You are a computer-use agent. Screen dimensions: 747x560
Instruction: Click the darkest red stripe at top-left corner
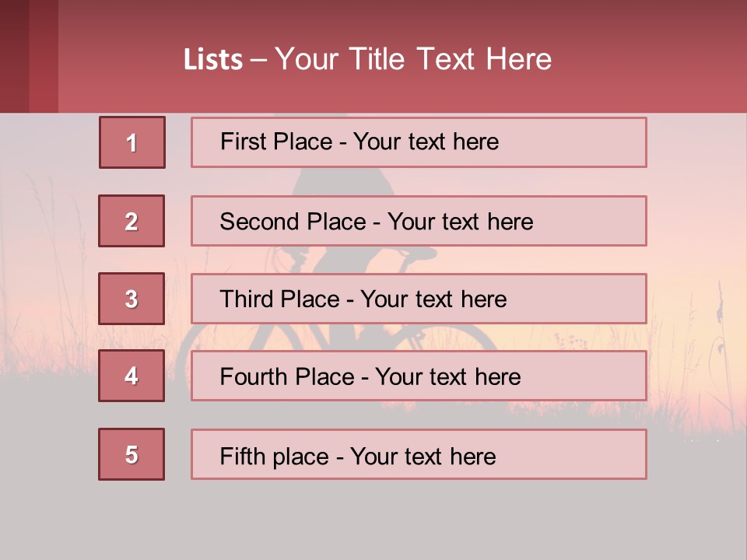tap(14, 56)
